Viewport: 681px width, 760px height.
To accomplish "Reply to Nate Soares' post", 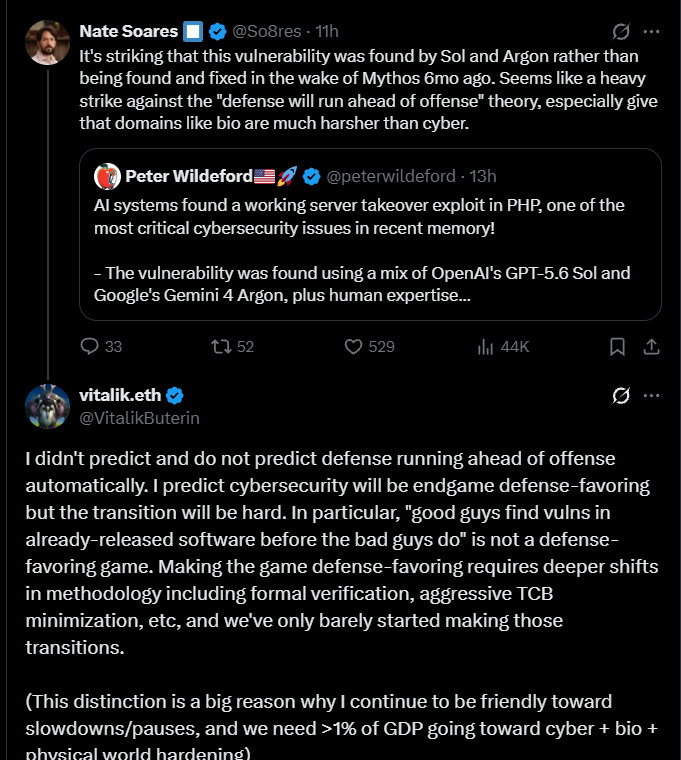I will [x=101, y=347].
